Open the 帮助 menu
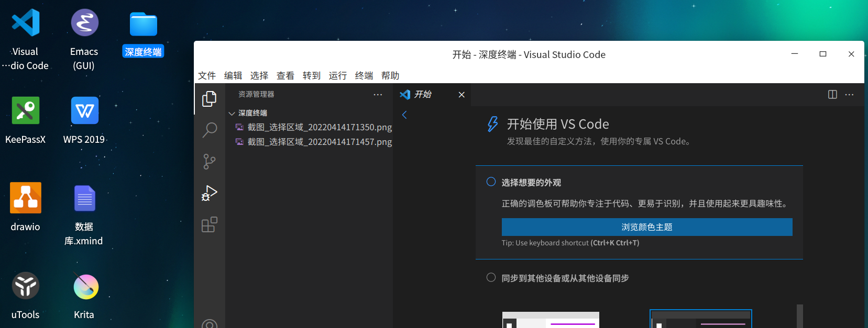 [390, 76]
